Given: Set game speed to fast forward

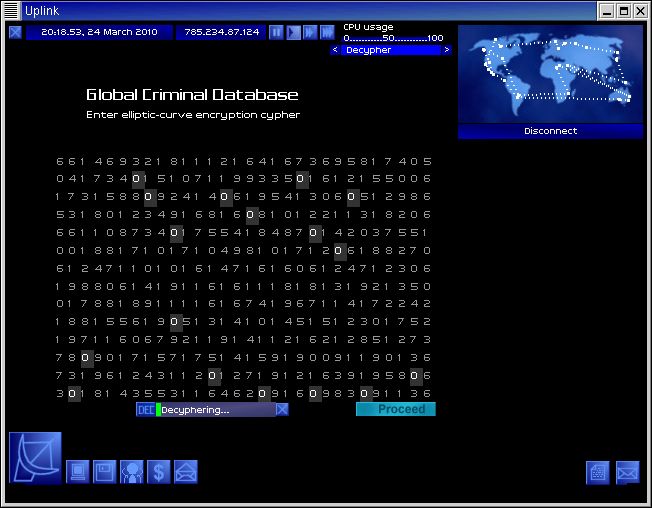Looking at the screenshot, I should pos(310,32).
